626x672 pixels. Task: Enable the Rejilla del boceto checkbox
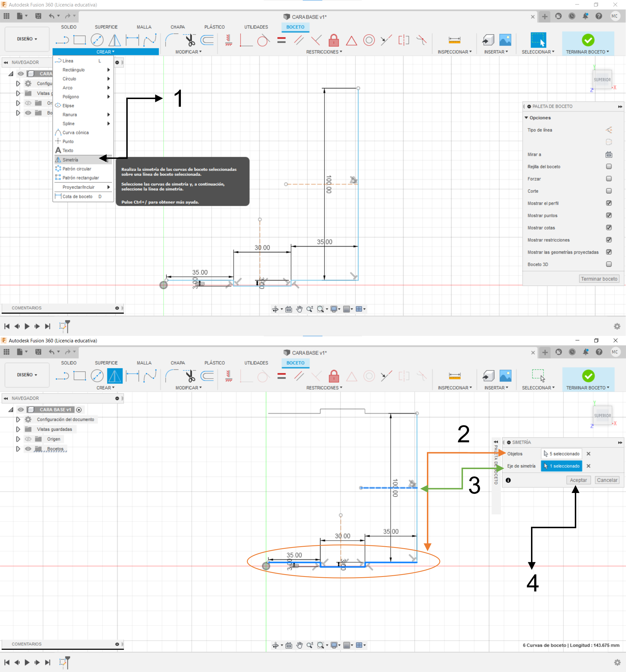click(x=608, y=167)
